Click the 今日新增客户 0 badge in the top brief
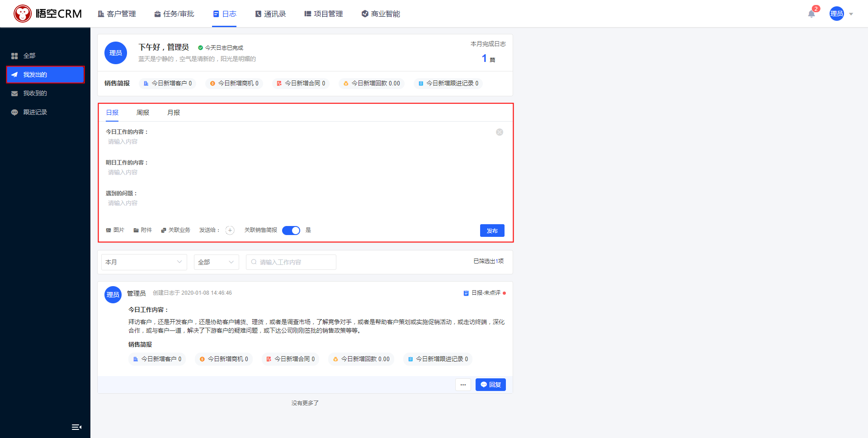 (168, 84)
